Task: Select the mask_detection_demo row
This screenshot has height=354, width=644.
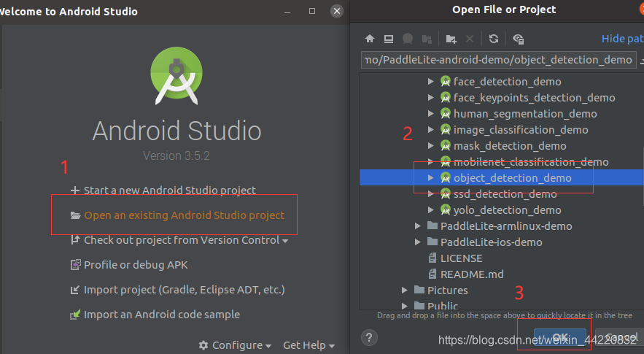Action: tap(502, 145)
